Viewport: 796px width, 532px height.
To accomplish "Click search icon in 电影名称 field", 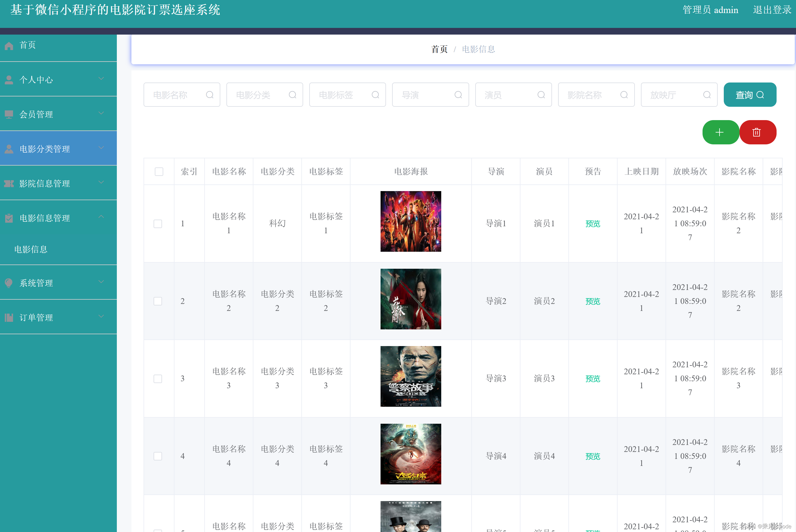I will [210, 95].
